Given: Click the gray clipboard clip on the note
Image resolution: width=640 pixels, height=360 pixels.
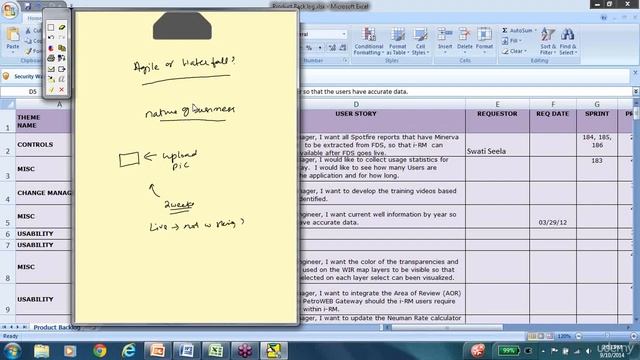Looking at the screenshot, I should pyautogui.click(x=182, y=25).
